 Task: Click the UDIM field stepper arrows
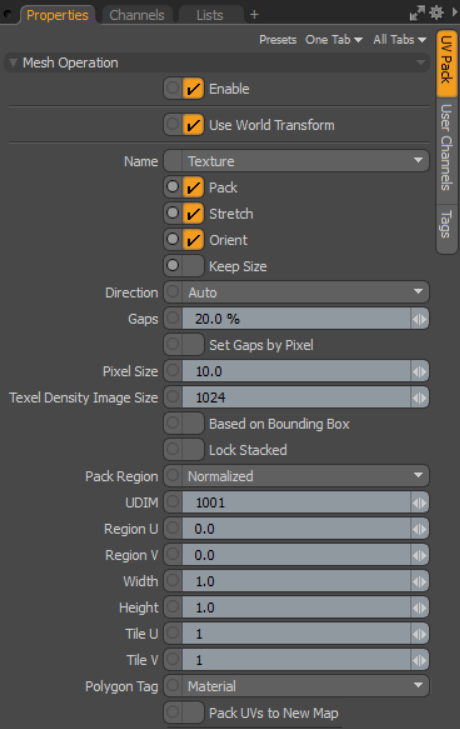420,503
